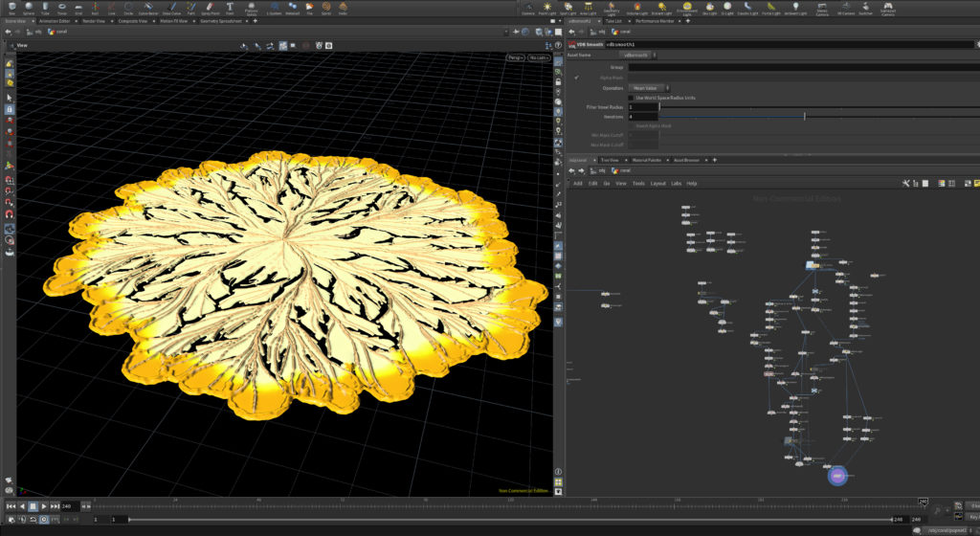
Task: Add a Spot Light from shelf
Action: (568, 8)
